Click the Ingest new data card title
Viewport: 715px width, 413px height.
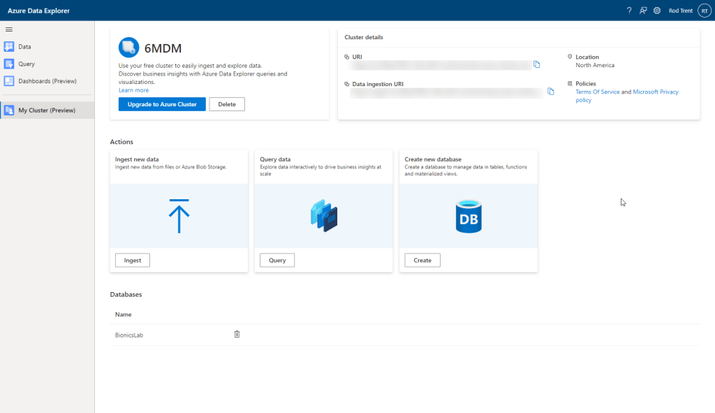[137, 160]
